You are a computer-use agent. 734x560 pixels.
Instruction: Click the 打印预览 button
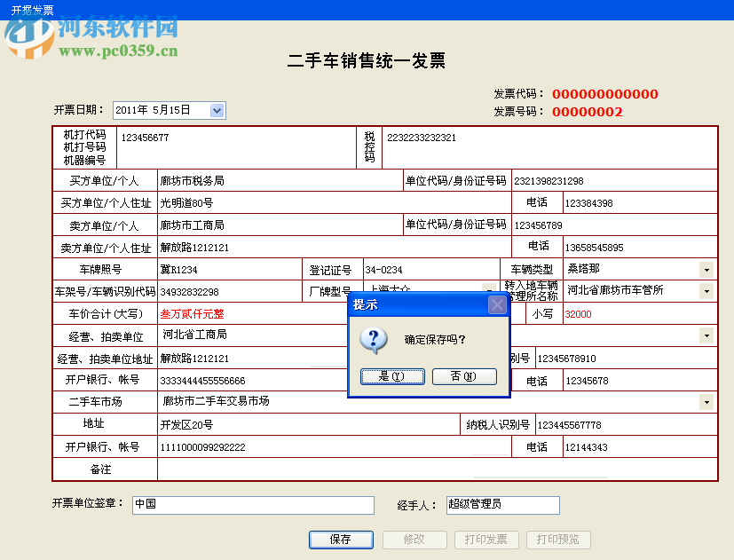coord(558,540)
